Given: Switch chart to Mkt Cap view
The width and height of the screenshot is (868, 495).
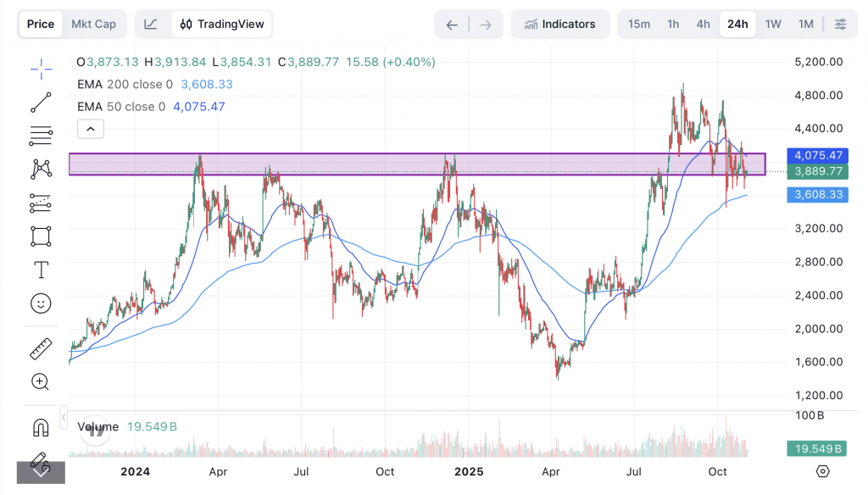Looking at the screenshot, I should tap(93, 24).
